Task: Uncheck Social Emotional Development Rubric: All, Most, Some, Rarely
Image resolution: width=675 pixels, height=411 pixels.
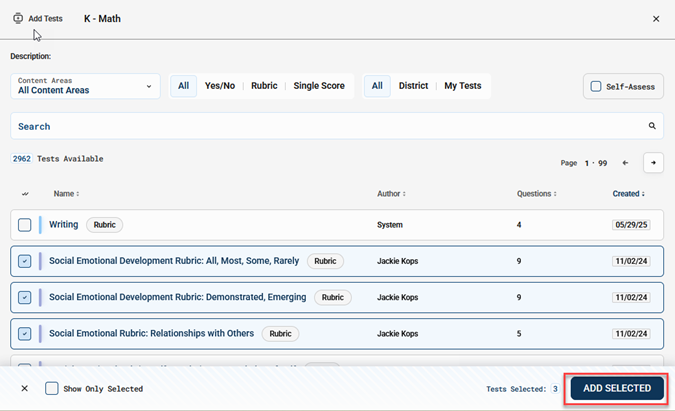Action: point(25,261)
